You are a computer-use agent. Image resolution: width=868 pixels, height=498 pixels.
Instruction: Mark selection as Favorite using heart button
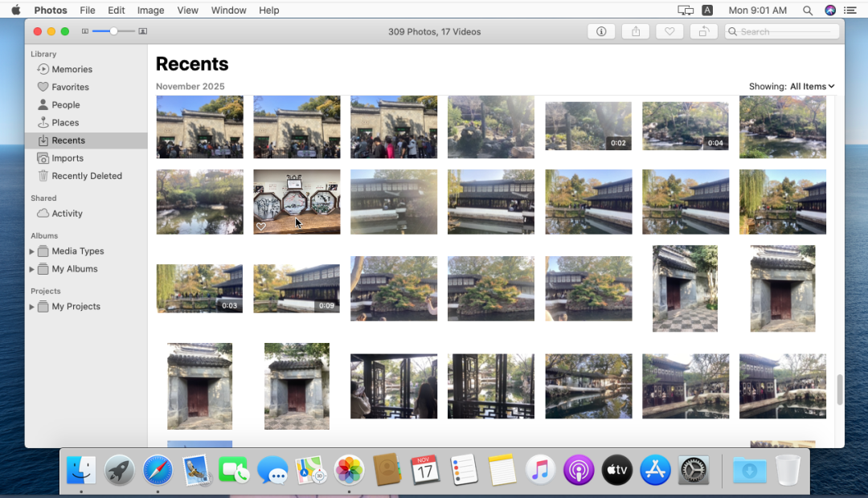coord(669,31)
